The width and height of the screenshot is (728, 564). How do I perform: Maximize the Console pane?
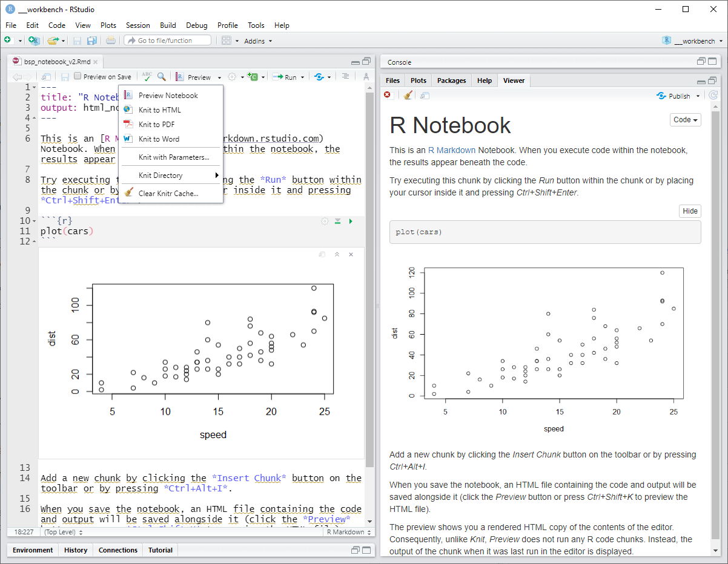coord(713,62)
